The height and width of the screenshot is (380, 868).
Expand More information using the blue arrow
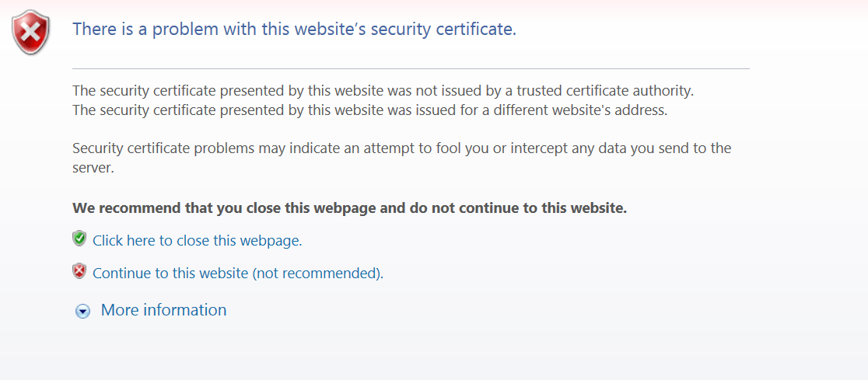82,312
